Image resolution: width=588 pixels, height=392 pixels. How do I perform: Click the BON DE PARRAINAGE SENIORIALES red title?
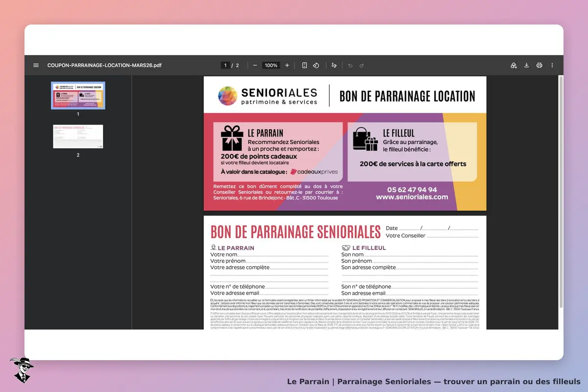point(295,231)
